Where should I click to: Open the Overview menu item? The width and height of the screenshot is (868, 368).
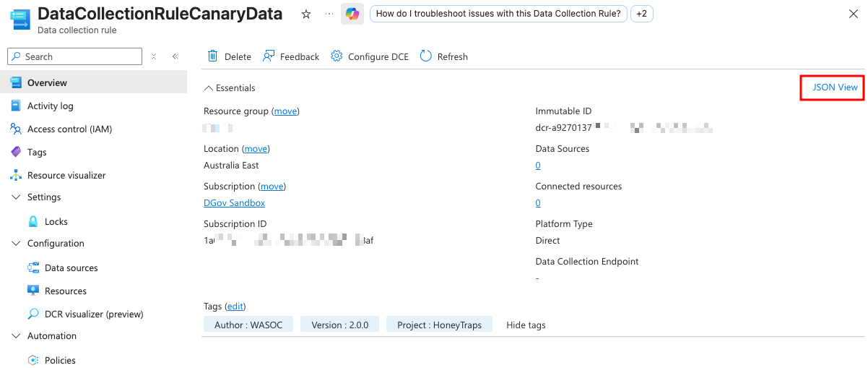click(x=93, y=82)
